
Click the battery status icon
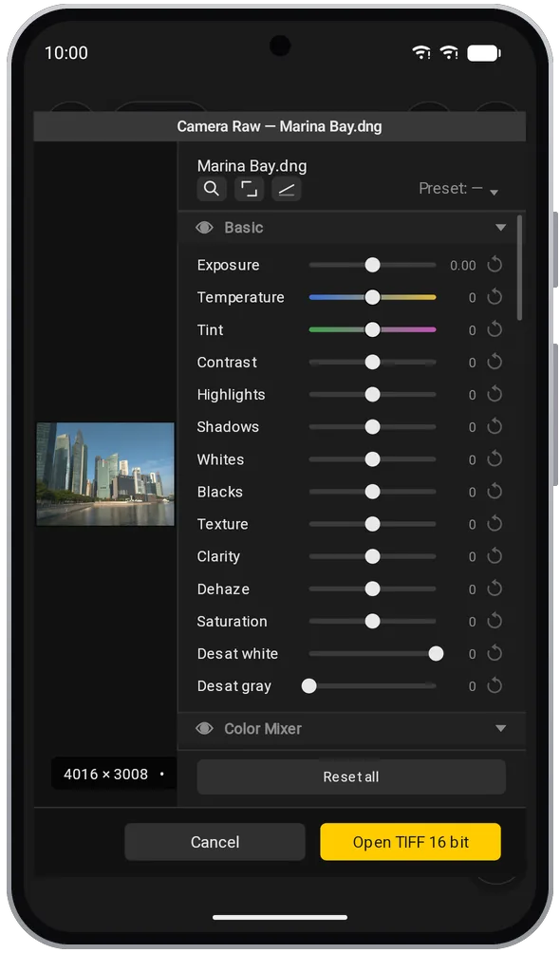click(x=484, y=53)
